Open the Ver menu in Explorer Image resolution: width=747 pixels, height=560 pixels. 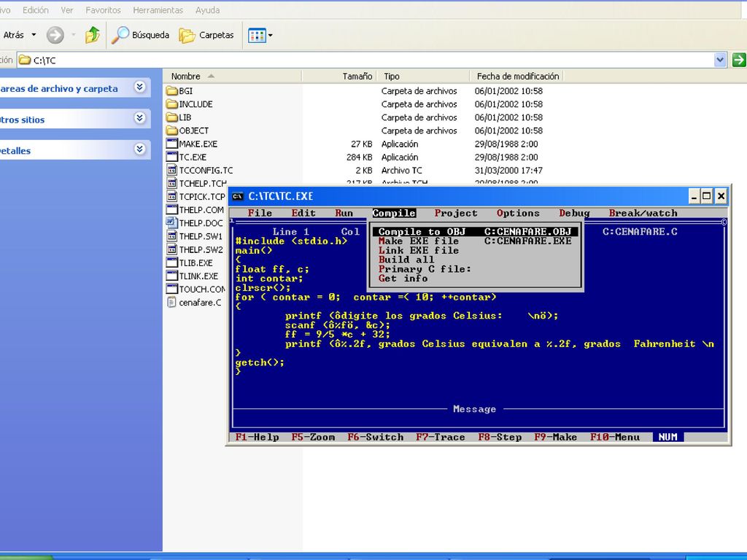tap(67, 10)
